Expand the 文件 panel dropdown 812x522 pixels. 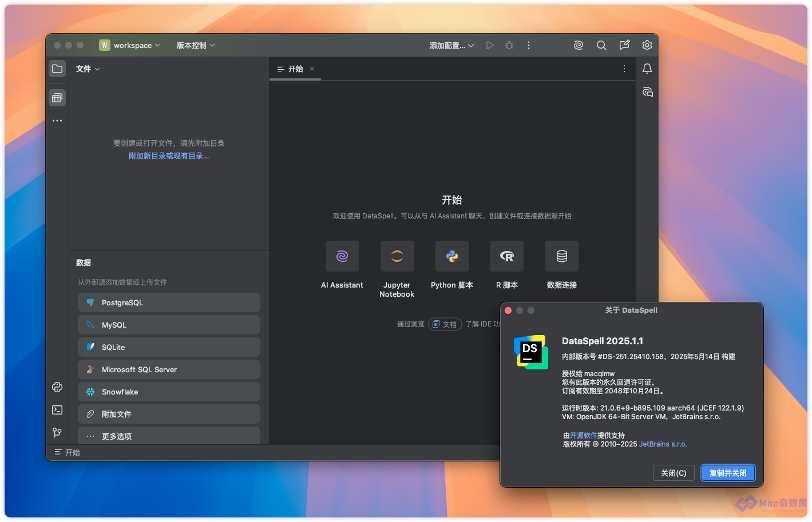88,69
